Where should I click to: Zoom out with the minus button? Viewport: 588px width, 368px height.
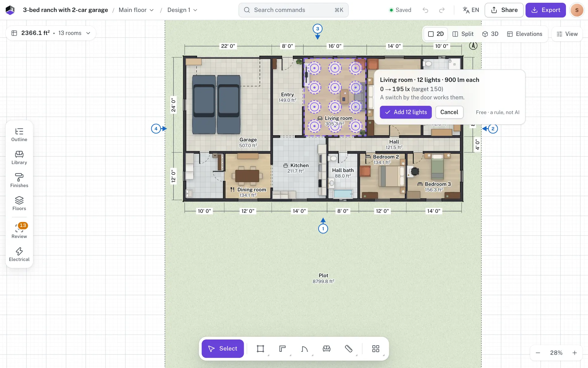538,353
